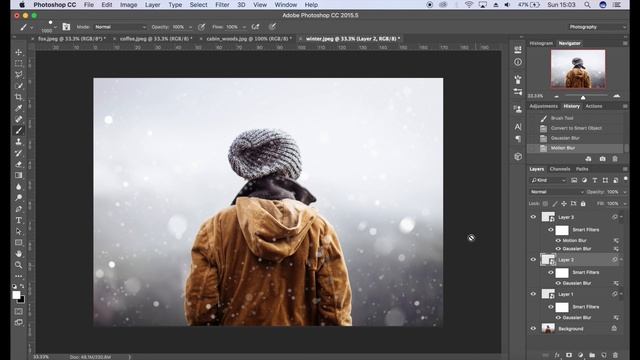Toggle Smart Filters visibility on Layer 2
This screenshot has height=360, width=640.
(x=551, y=272)
